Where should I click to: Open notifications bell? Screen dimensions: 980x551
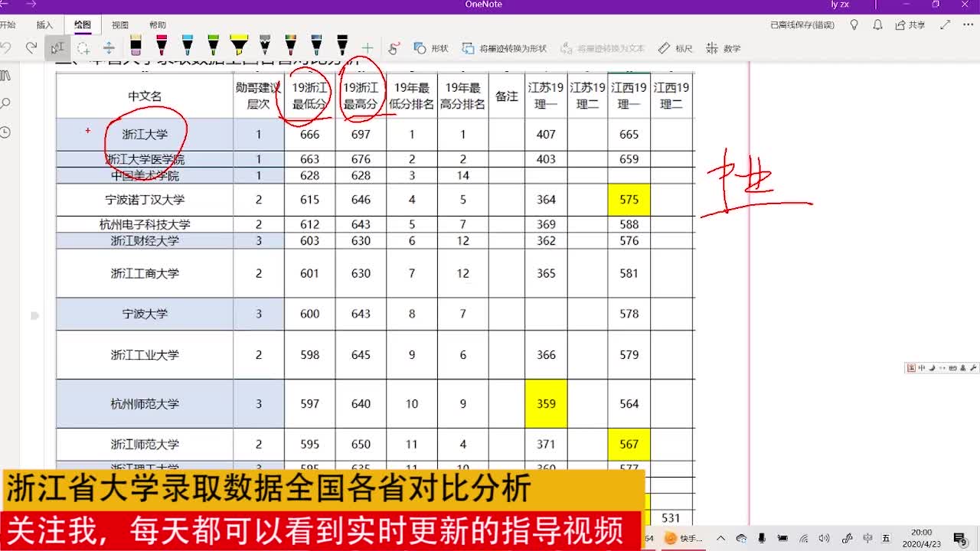click(878, 25)
